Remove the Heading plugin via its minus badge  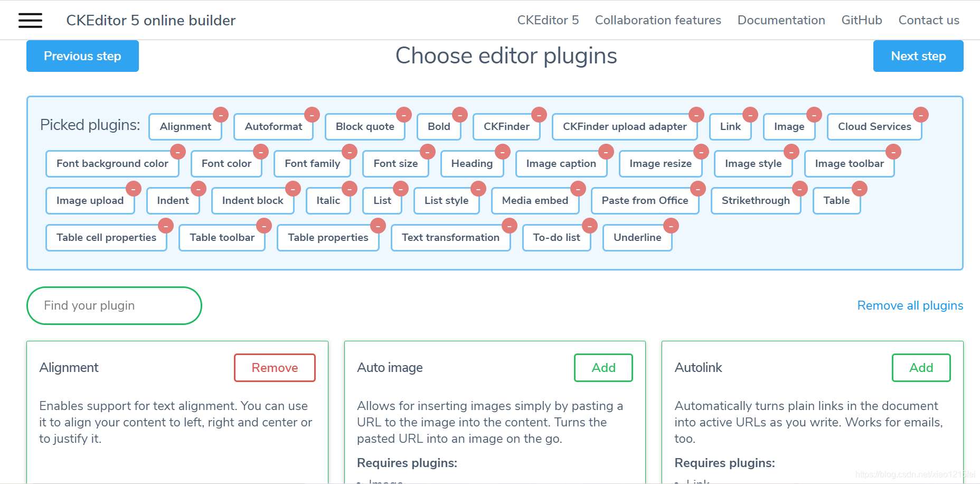tap(502, 151)
